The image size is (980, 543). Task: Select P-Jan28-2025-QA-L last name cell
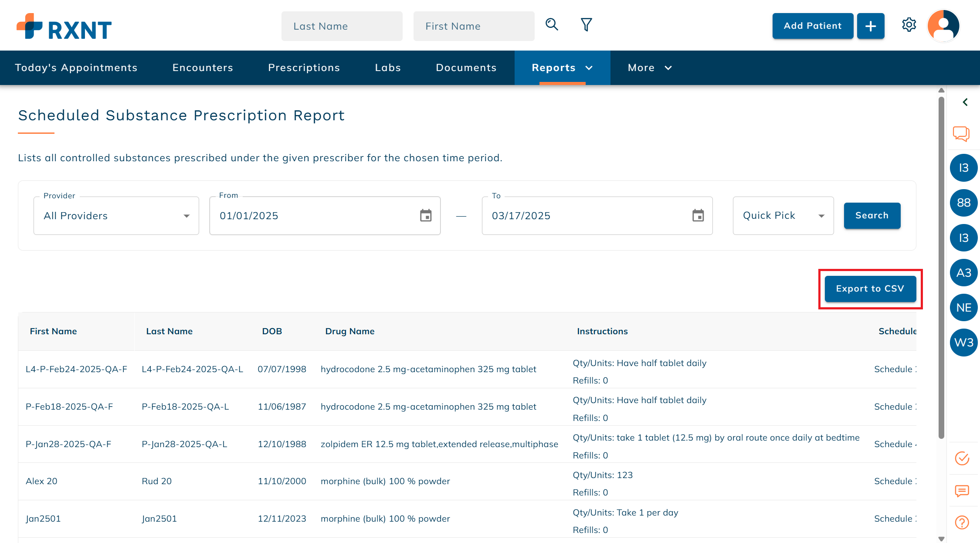[184, 444]
